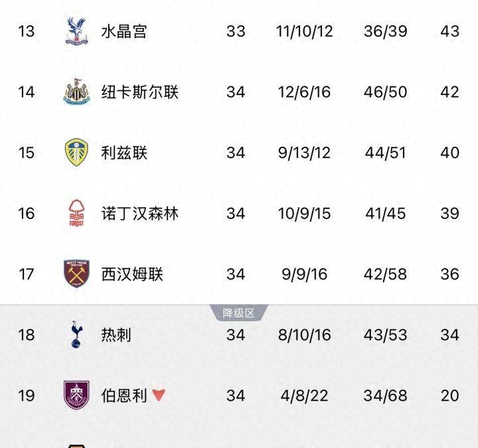Open the 伯恩利 team page
Viewport: 478px width, 448px height.
[x=123, y=396]
